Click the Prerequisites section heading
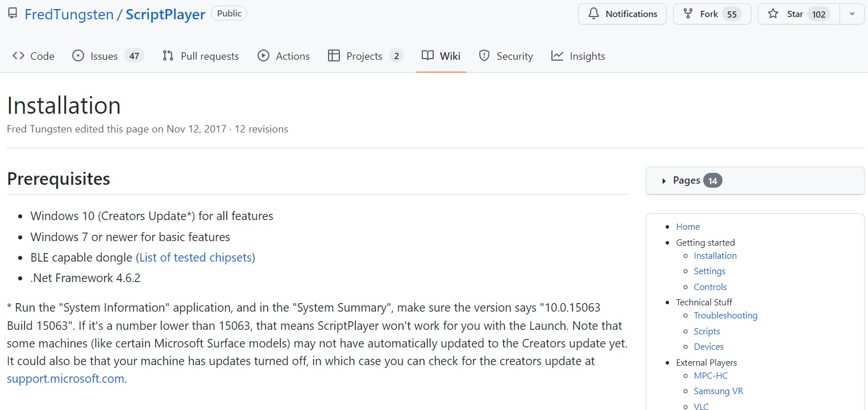The height and width of the screenshot is (410, 868). click(59, 179)
